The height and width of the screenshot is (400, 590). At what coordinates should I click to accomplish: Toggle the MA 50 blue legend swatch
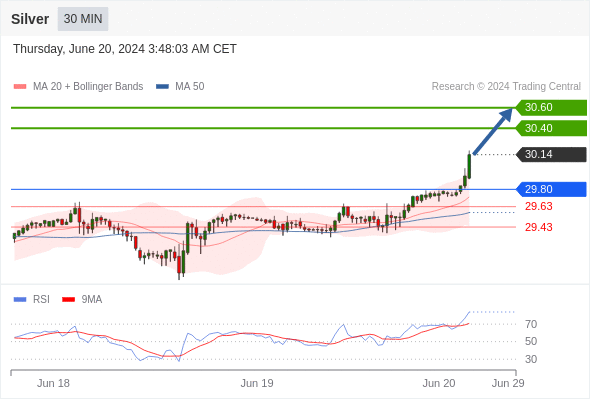click(162, 87)
